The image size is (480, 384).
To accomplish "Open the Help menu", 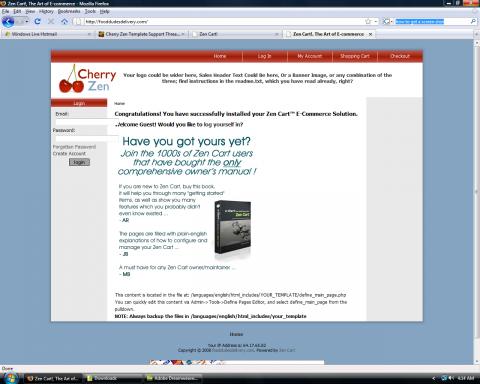I will click(x=105, y=11).
